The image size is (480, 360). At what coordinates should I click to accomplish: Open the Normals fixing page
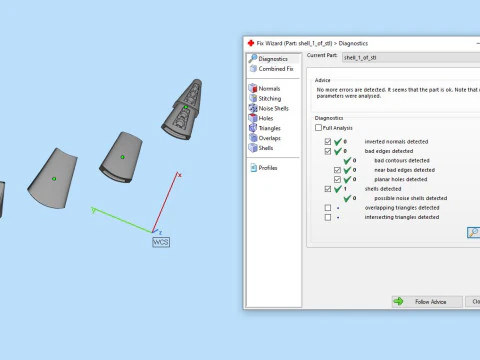click(x=264, y=88)
